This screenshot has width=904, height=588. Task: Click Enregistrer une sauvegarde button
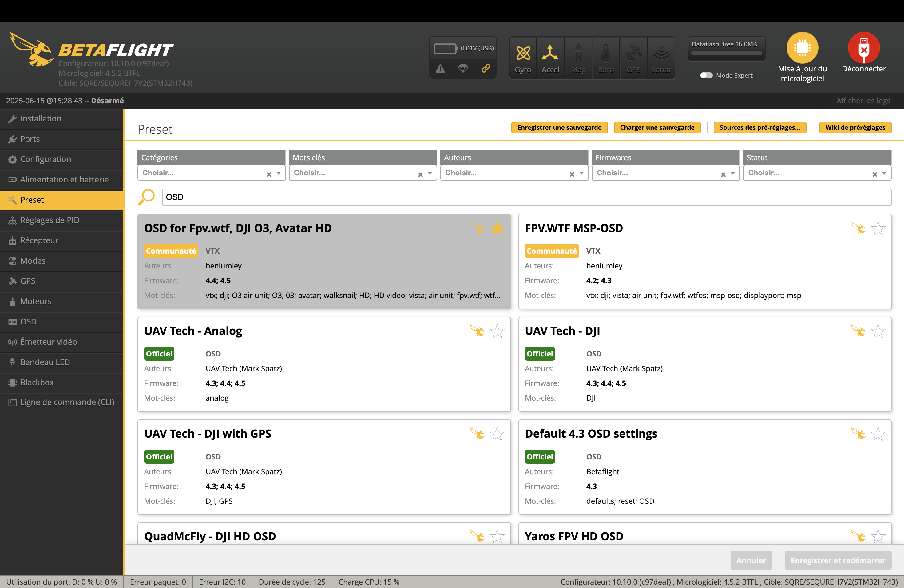tap(559, 128)
